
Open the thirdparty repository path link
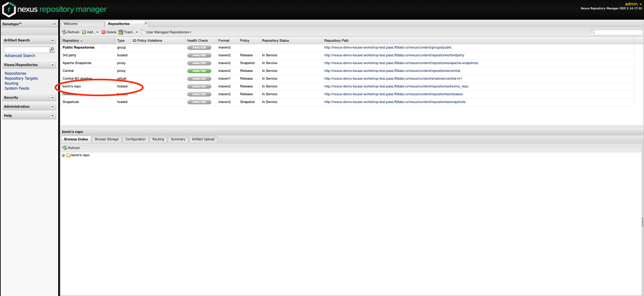tap(394, 55)
